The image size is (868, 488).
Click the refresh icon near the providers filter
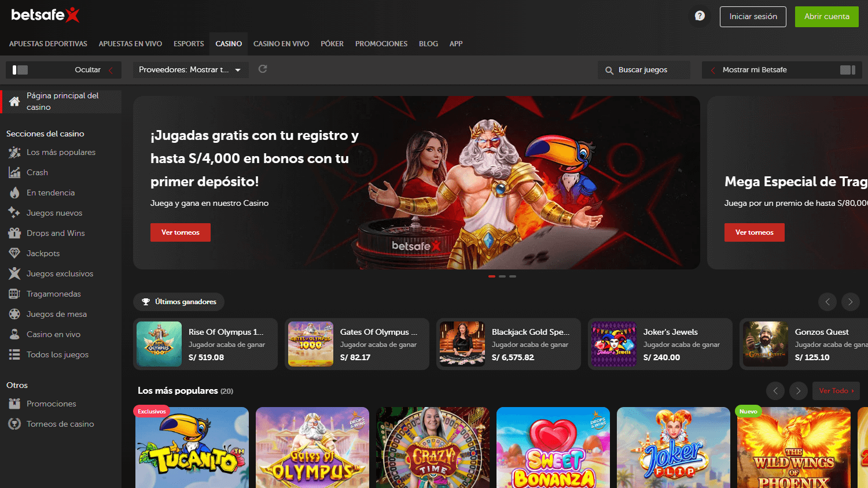pyautogui.click(x=262, y=68)
